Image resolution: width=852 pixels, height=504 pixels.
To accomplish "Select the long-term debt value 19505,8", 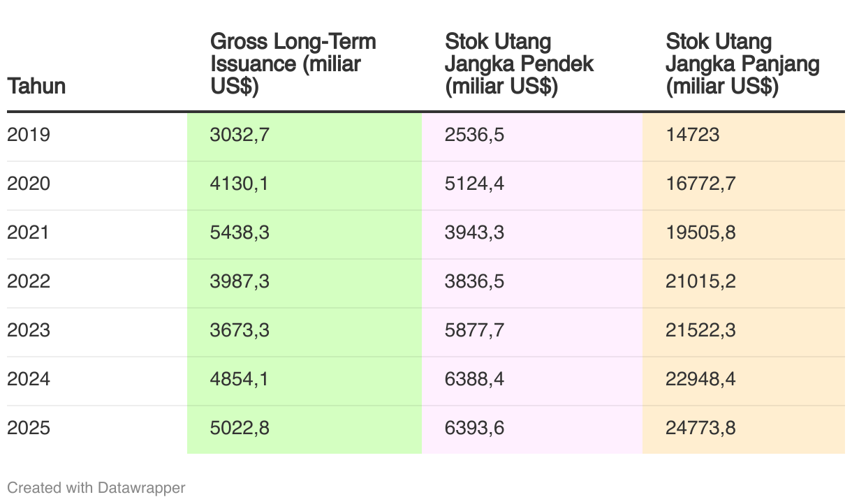I will pyautogui.click(x=700, y=232).
